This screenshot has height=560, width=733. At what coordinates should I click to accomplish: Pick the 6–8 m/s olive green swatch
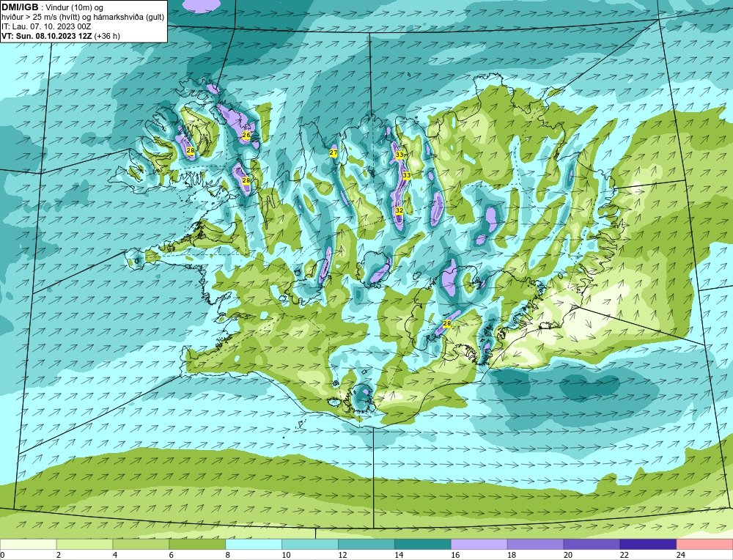click(197, 544)
